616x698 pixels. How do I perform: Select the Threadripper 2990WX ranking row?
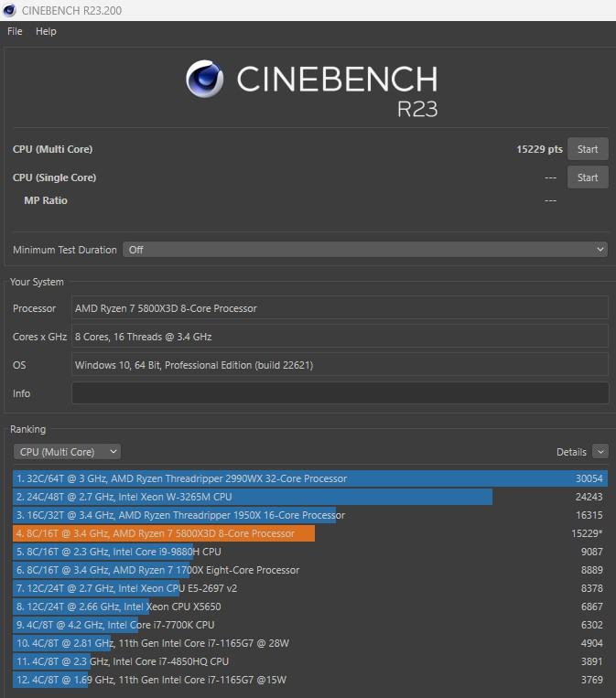310,478
